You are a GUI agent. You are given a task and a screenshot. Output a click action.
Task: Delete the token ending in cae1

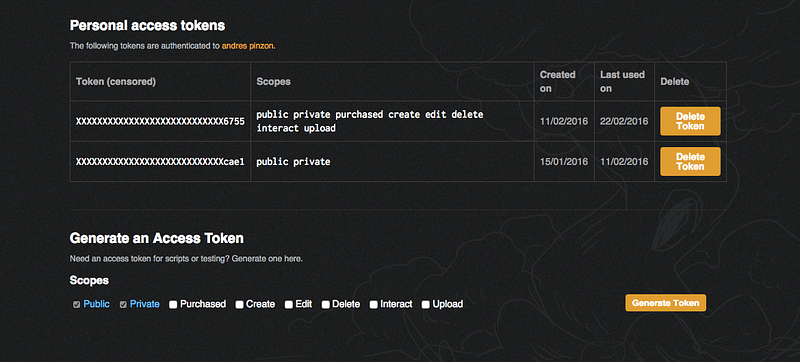[x=690, y=162]
